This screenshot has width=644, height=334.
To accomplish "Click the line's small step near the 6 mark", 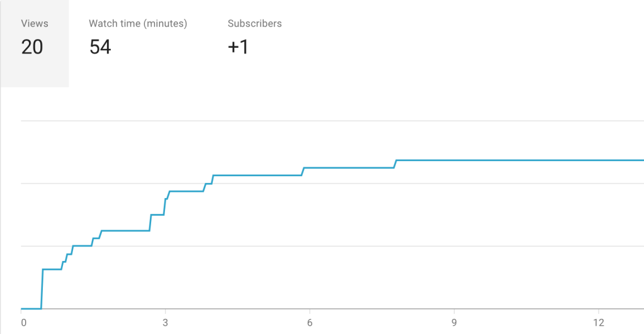I will (x=303, y=171).
